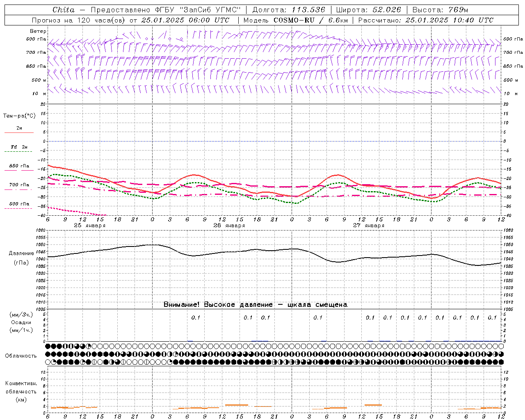The height and width of the screenshot is (420, 525).
Task: Click "Прогноз на 120 часа(ов)" forecast start text
Action: pos(79,20)
